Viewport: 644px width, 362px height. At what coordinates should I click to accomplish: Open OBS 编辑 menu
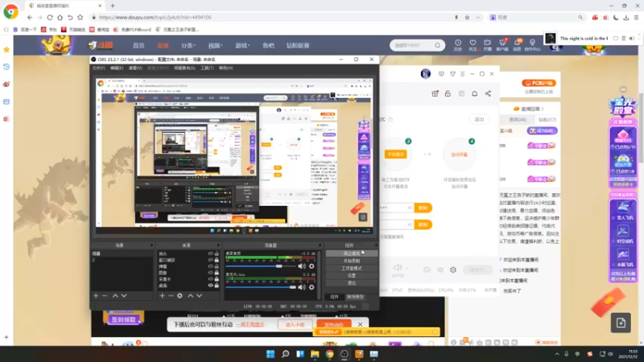point(117,68)
